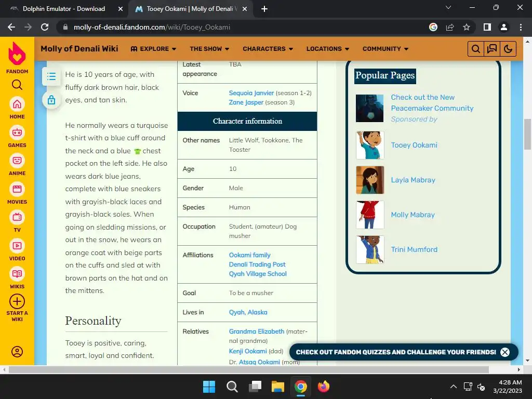Open the Anime section icon

point(17,161)
